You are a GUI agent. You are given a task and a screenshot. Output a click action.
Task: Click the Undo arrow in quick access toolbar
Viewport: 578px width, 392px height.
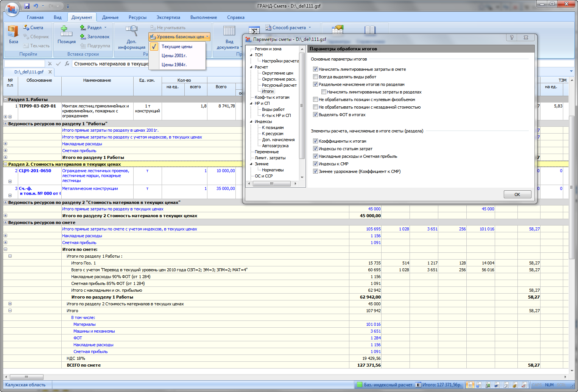(x=36, y=6)
